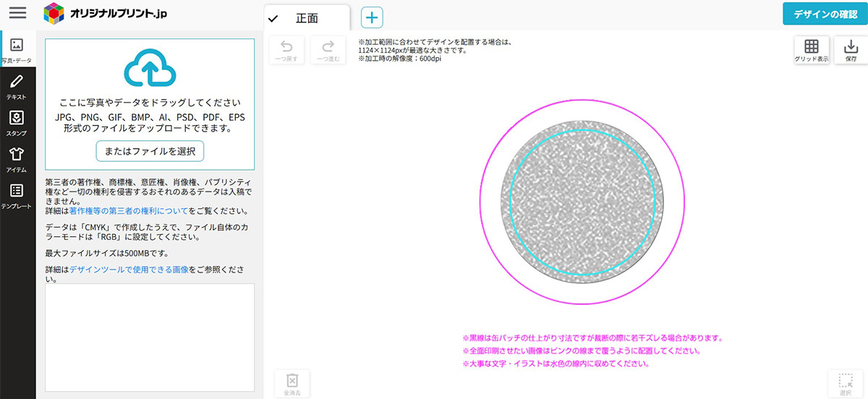The image size is (868, 399).
Task: Click デザインの確認 button
Action: (x=825, y=14)
